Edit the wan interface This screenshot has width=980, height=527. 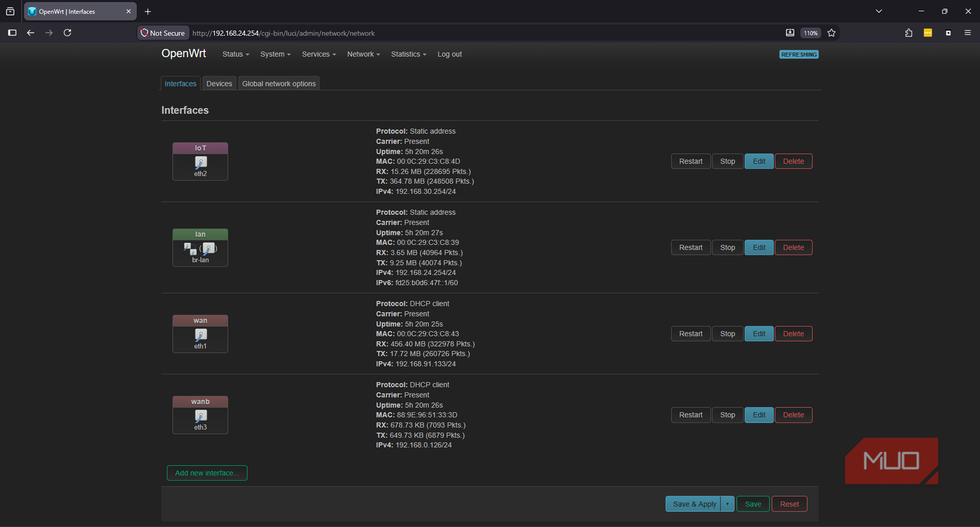[x=759, y=334]
